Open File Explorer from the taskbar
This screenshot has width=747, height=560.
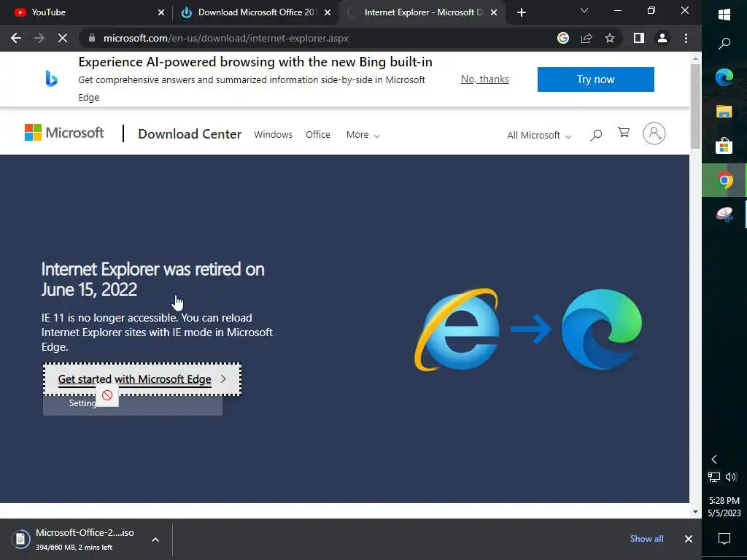[724, 112]
